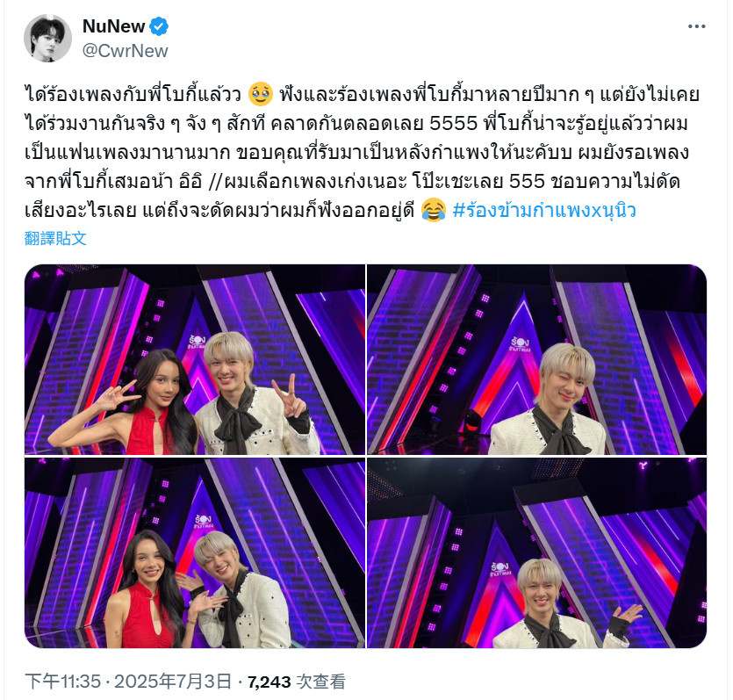The height and width of the screenshot is (700, 733).
Task: Open the bottom-left photo with red dress
Action: pyautogui.click(x=195, y=552)
